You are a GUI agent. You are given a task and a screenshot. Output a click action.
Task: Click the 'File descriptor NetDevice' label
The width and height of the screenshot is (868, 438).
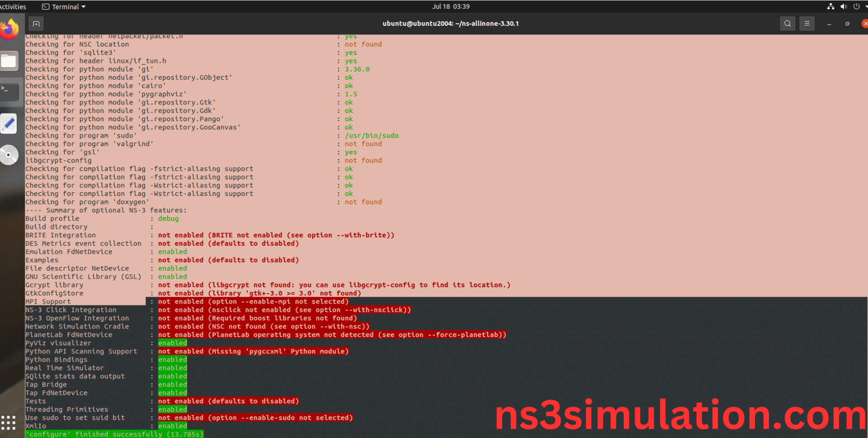77,268
